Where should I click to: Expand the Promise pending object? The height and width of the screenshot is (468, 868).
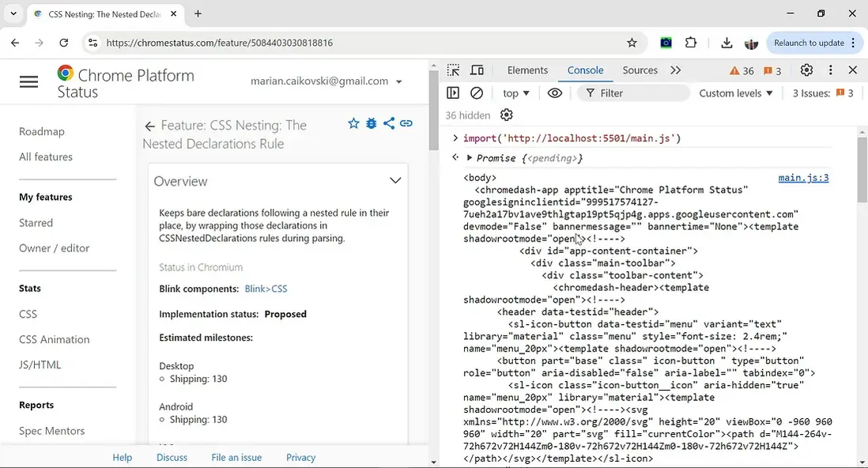(470, 158)
